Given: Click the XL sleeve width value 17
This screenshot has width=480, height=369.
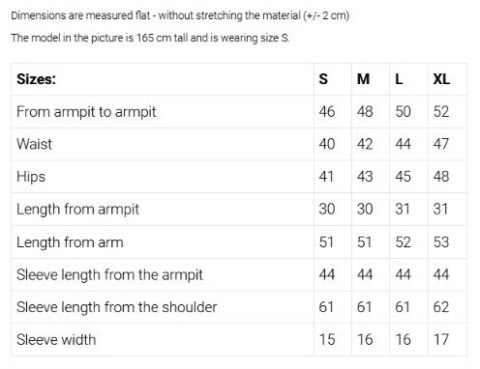Looking at the screenshot, I should tap(441, 340).
